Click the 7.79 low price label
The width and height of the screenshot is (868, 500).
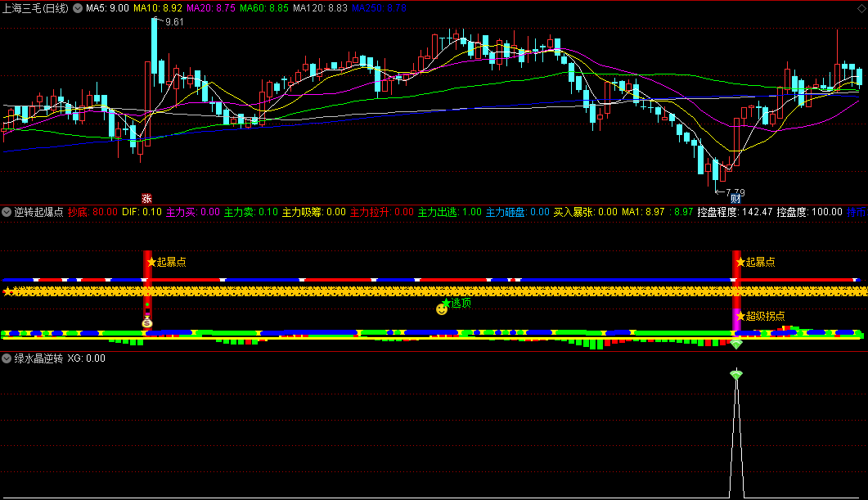coord(735,192)
